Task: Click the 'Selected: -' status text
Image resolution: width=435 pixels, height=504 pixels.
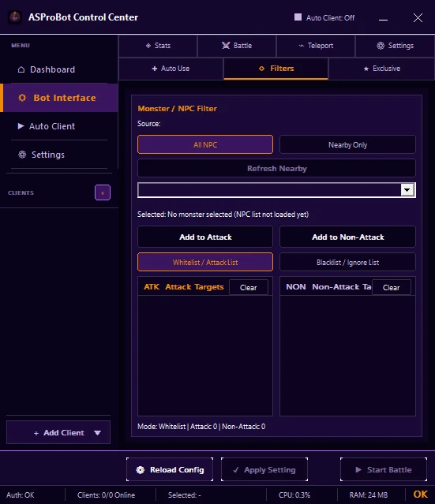Action: (185, 495)
